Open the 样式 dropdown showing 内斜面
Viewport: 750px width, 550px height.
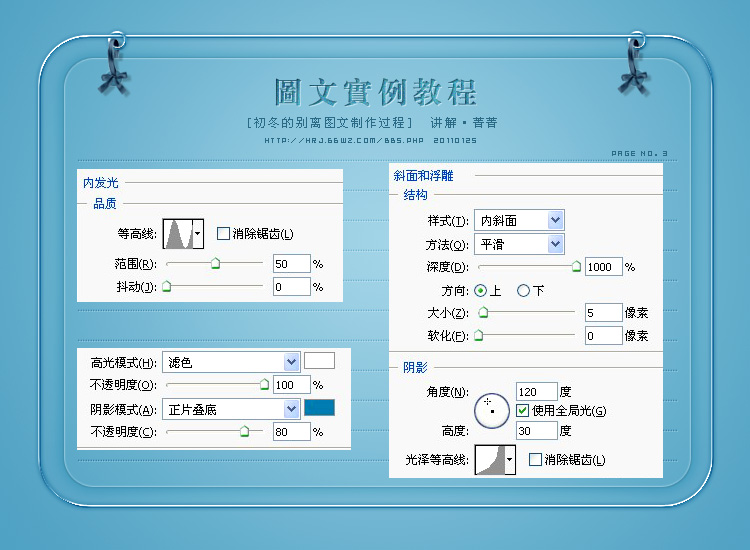point(519,220)
